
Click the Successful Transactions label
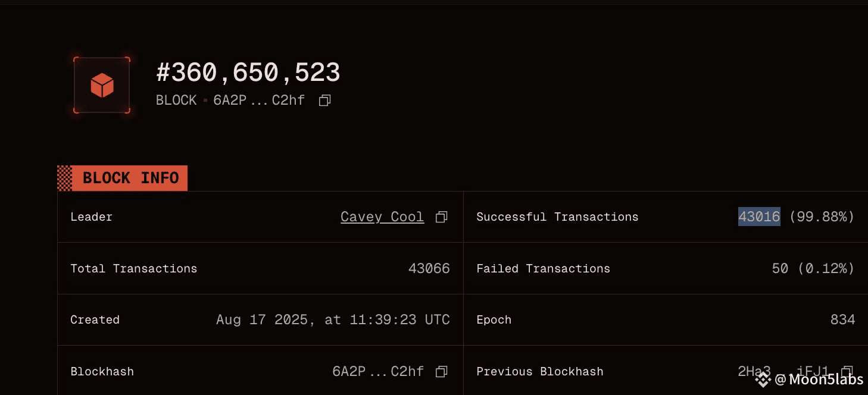pos(557,217)
